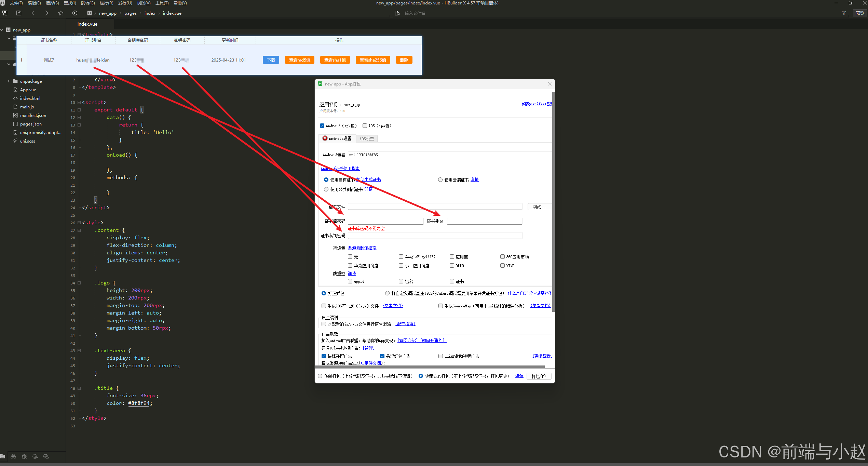The image size is (868, 466).
Task: Click the 查看md5值 button
Action: tap(299, 60)
